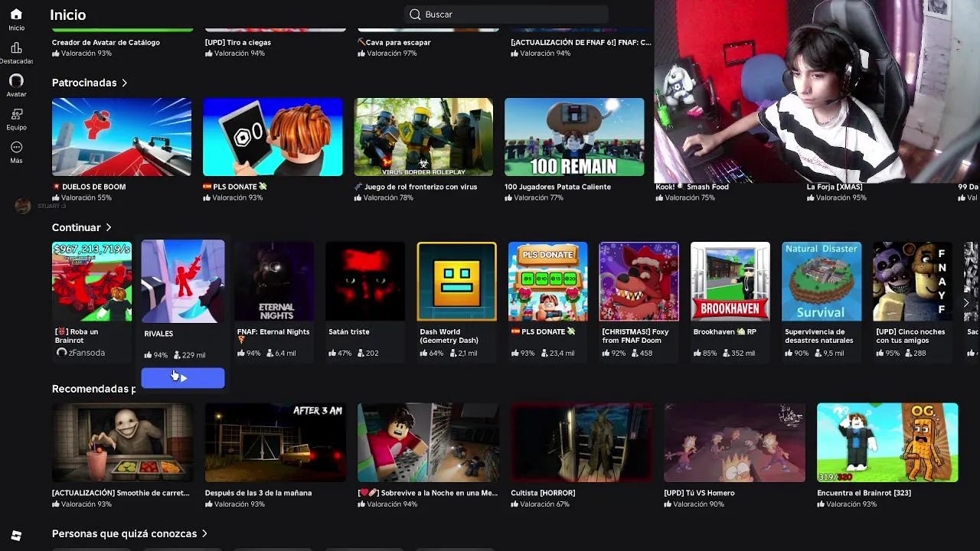
Task: Open the Roba un Brainrot game tile
Action: coord(92,282)
